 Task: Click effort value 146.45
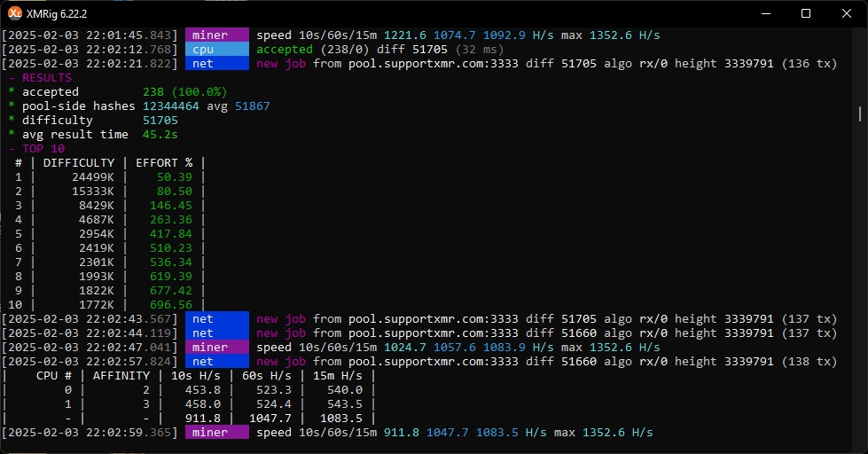pyautogui.click(x=171, y=206)
